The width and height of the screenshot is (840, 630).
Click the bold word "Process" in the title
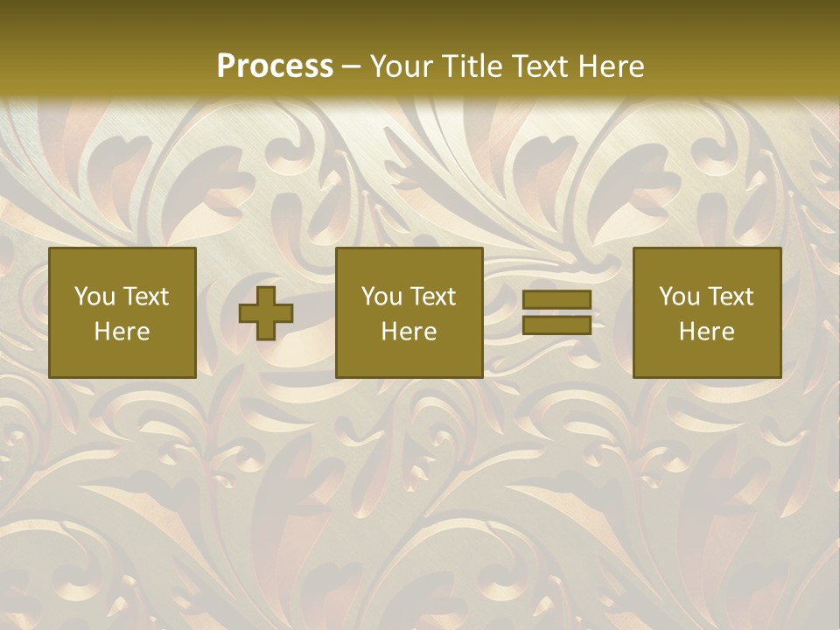275,66
